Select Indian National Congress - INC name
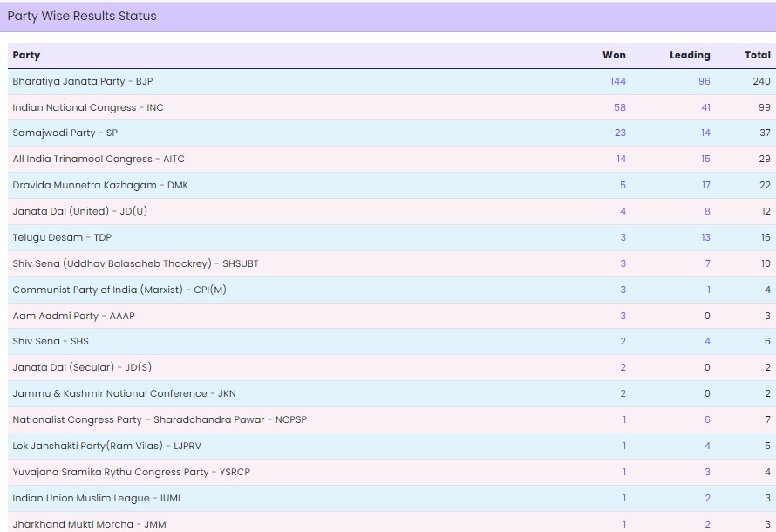Screen dimensions: 776x532 point(88,107)
